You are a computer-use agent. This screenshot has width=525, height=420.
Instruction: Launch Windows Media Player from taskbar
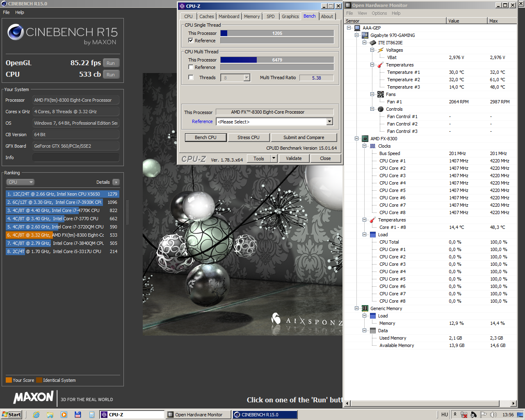64,415
